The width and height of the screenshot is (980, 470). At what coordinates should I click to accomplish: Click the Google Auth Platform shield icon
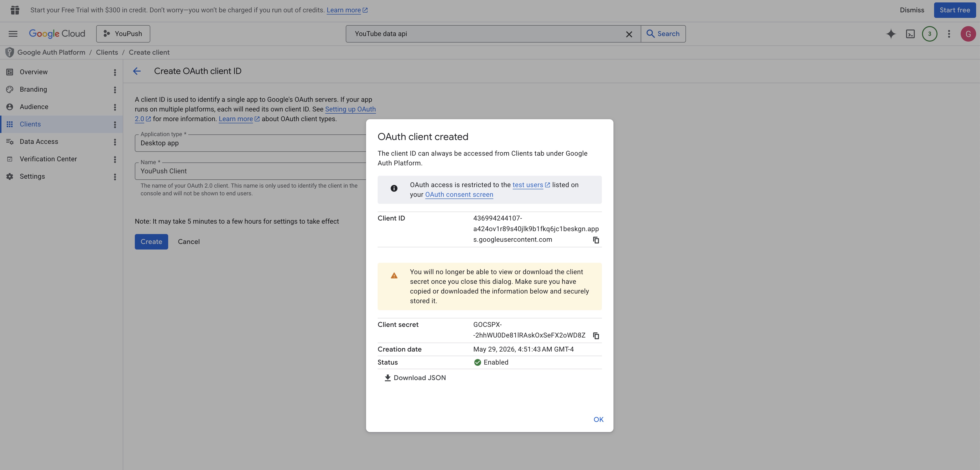tap(9, 52)
